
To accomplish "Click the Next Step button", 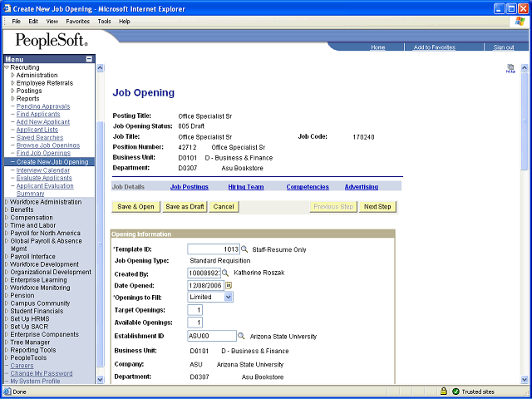I will click(377, 207).
